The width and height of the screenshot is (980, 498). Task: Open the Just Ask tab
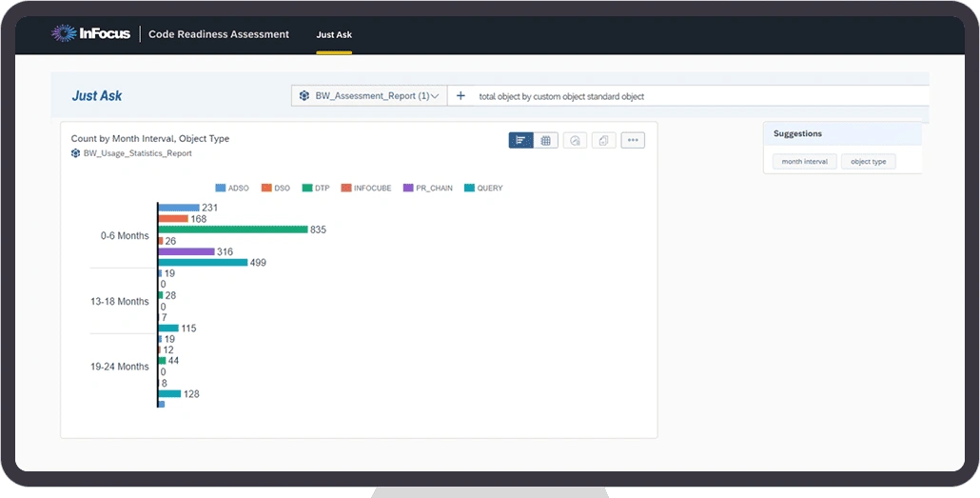click(x=334, y=35)
